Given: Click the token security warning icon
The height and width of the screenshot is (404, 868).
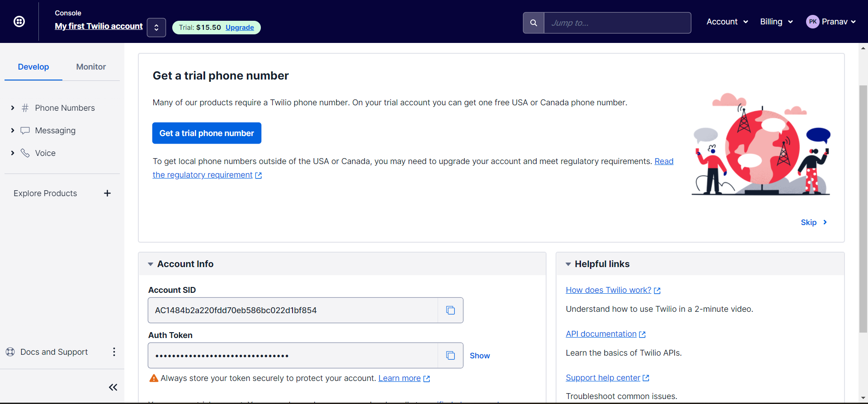Looking at the screenshot, I should coord(154,378).
